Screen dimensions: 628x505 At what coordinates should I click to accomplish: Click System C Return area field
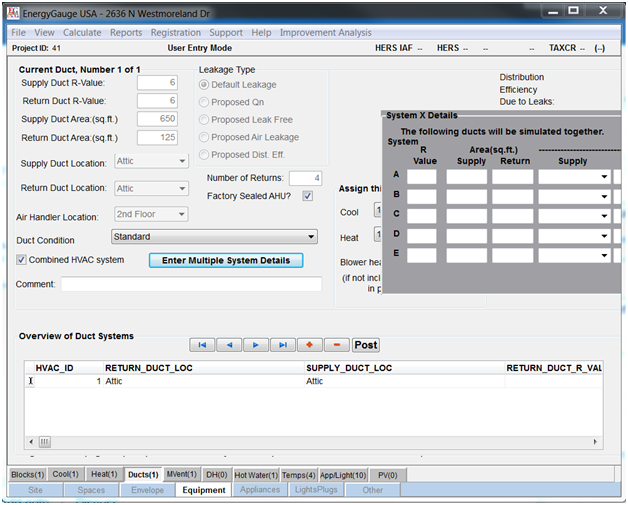(513, 216)
